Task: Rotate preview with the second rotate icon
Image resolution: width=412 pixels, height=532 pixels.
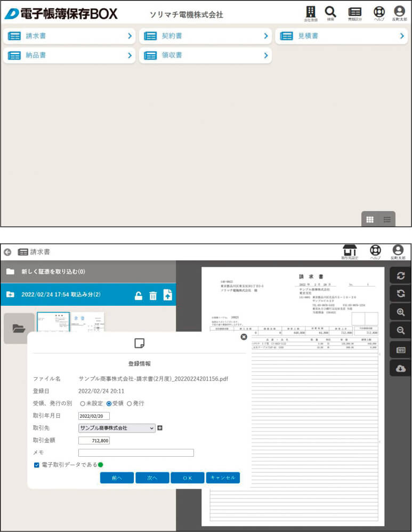Action: pos(401,293)
